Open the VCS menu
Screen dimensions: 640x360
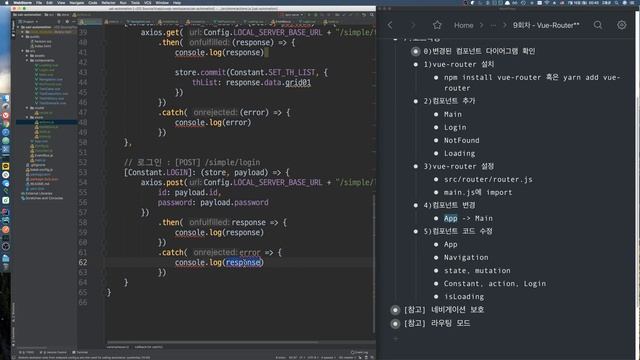point(147,2)
